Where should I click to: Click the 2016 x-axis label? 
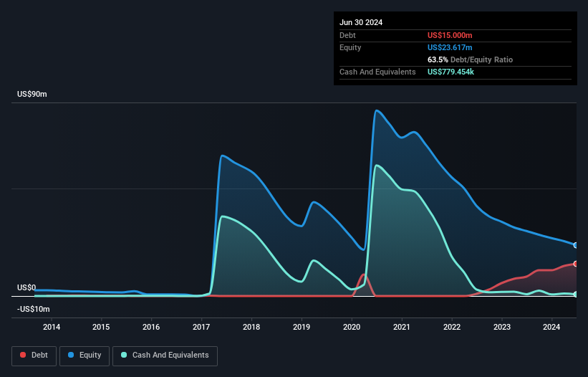pos(151,327)
